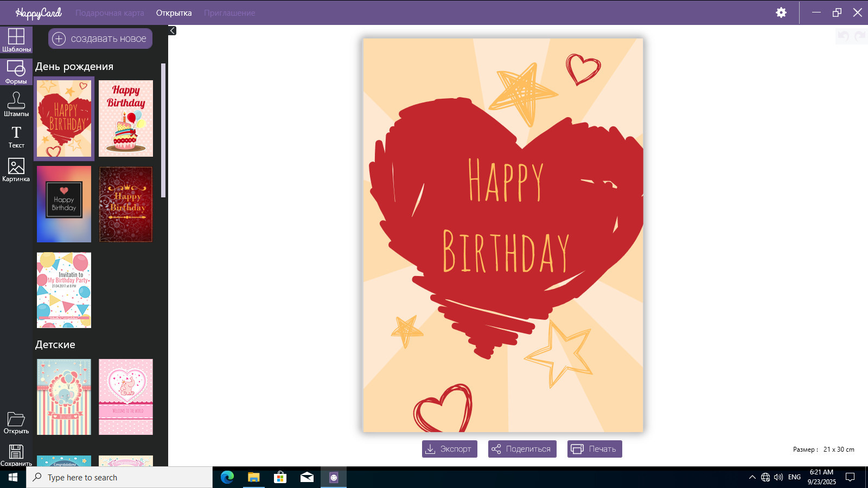Screen dimensions: 868x488
Task: Click the создавать новое button
Action: (100, 38)
